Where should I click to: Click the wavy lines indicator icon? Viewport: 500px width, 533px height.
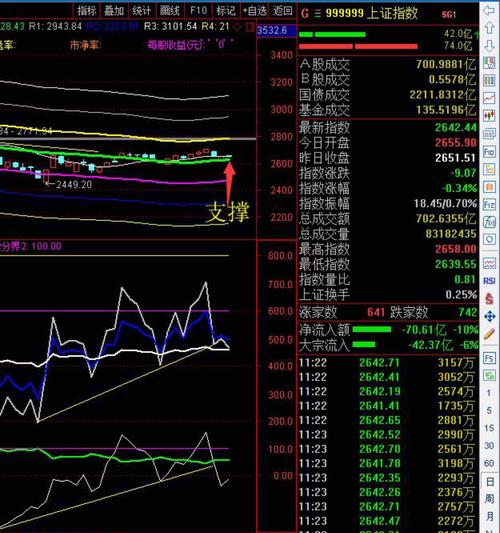click(x=489, y=263)
